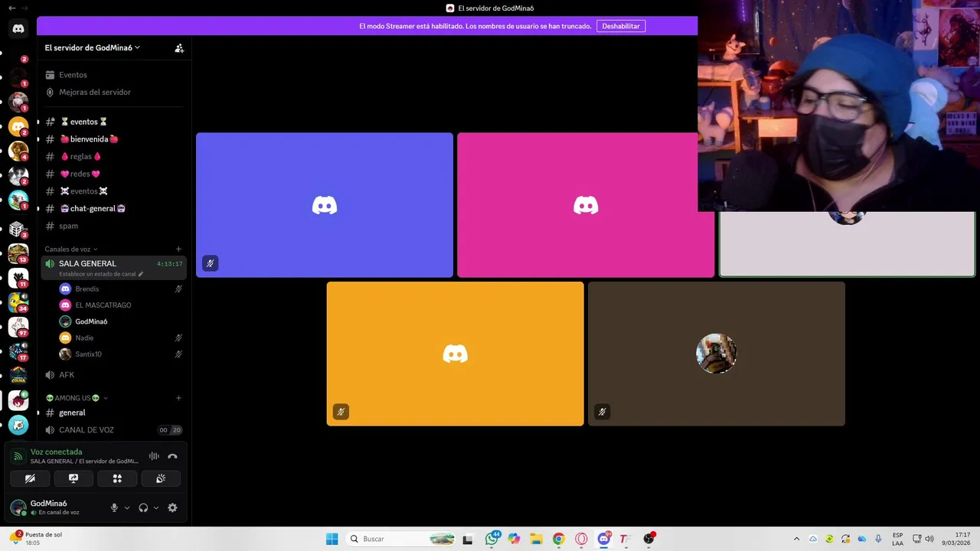Image resolution: width=980 pixels, height=551 pixels.
Task: Open user settings gear
Action: 172,507
